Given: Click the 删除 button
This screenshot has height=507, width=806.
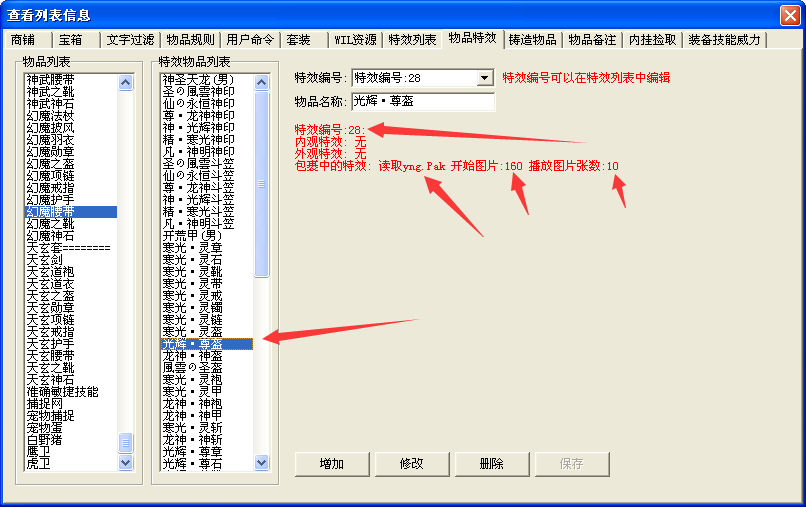Looking at the screenshot, I should (492, 464).
